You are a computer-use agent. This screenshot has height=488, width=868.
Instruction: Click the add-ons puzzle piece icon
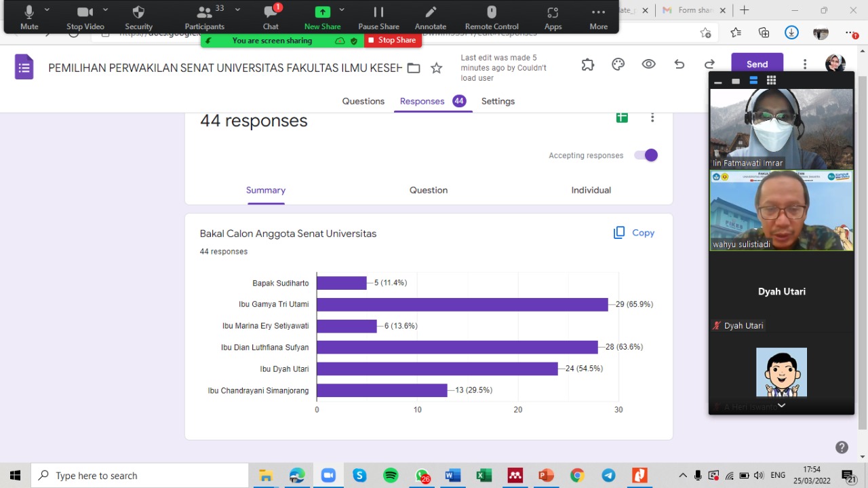(588, 64)
